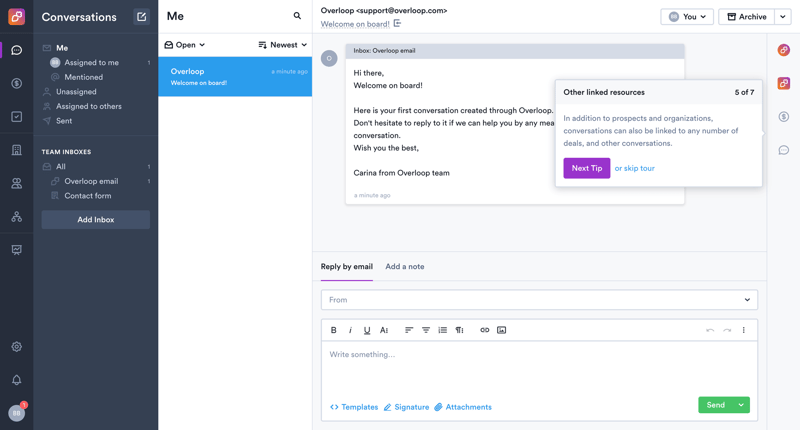Expand the Open status filter dropdown
Viewport: 800px width, 430px height.
[x=185, y=45]
